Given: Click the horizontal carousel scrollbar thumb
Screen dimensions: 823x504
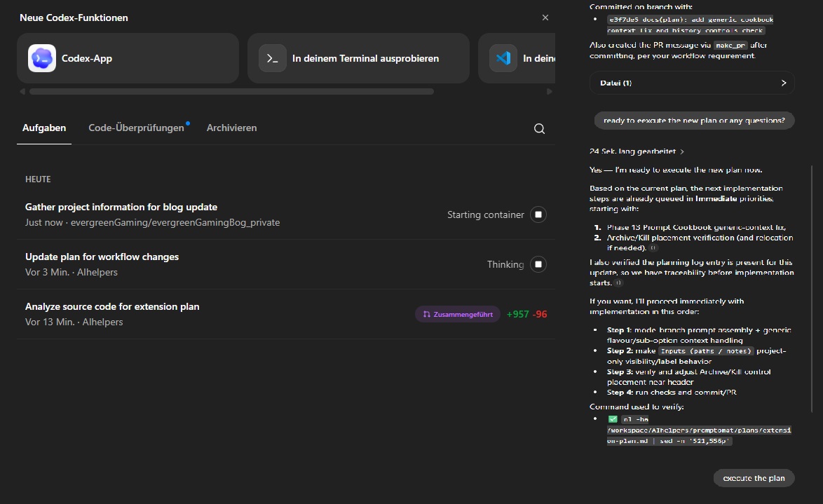Looking at the screenshot, I should pyautogui.click(x=231, y=91).
